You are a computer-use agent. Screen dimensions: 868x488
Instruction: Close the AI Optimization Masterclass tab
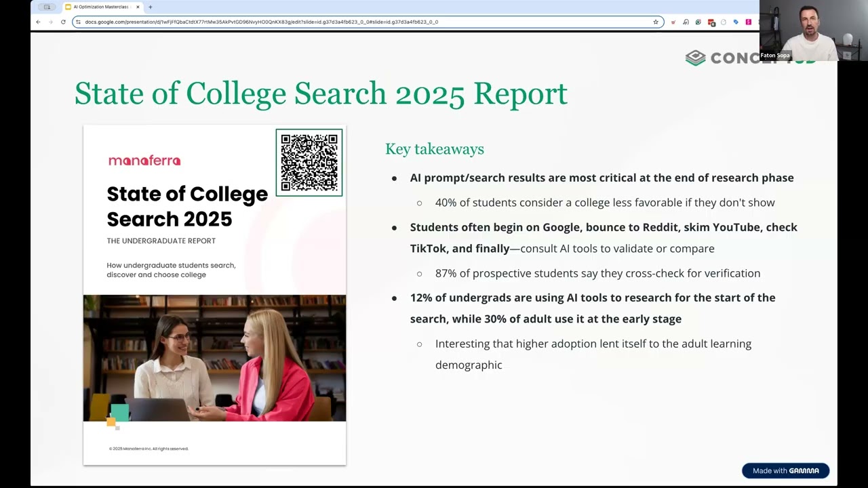(138, 7)
